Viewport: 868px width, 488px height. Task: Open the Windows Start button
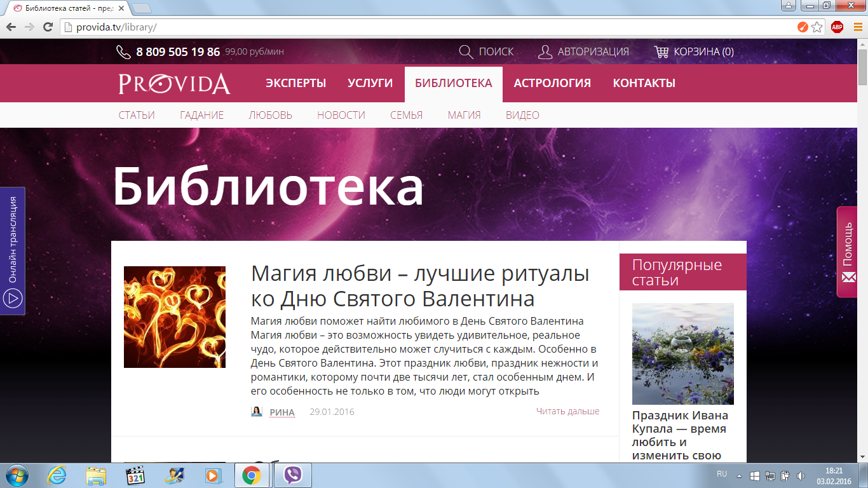17,475
